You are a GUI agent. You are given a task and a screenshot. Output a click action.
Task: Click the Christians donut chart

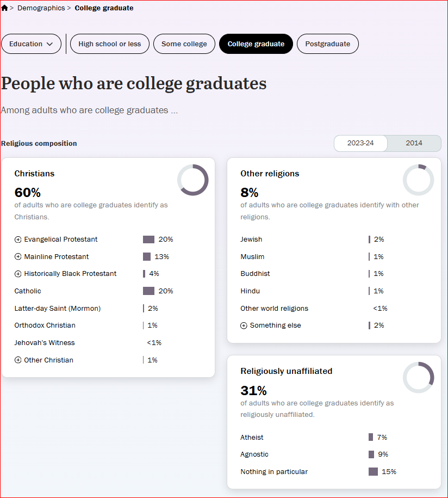(x=193, y=180)
